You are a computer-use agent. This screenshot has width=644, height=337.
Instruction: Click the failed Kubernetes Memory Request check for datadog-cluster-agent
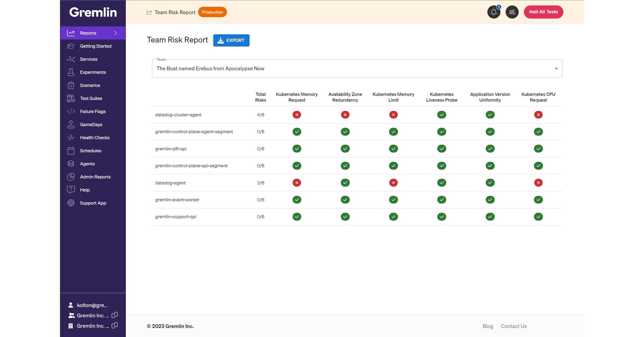[297, 114]
